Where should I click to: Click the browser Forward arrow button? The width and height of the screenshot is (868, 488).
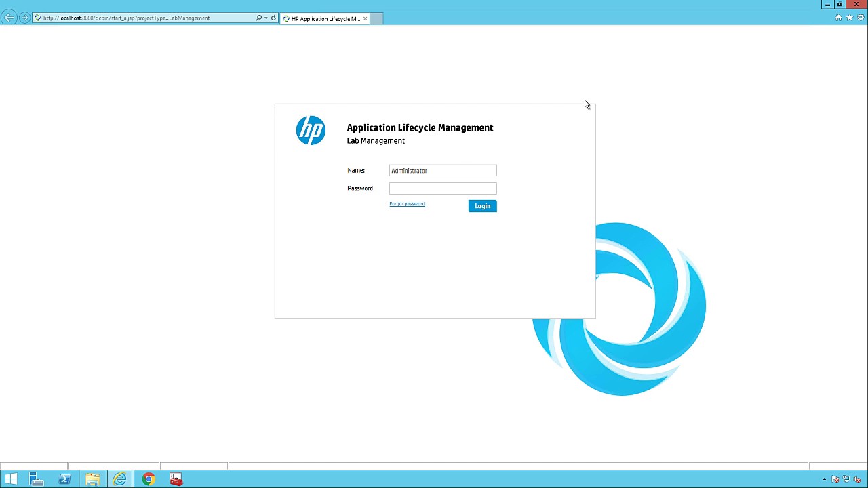(24, 18)
